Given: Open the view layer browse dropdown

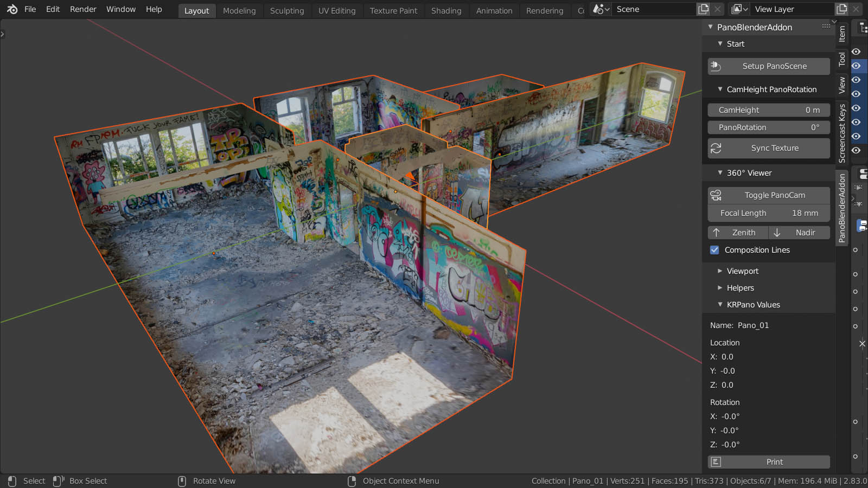Looking at the screenshot, I should [x=739, y=9].
